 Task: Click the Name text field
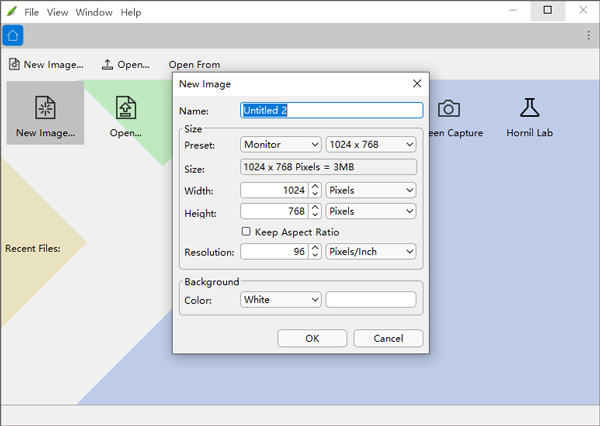point(331,110)
